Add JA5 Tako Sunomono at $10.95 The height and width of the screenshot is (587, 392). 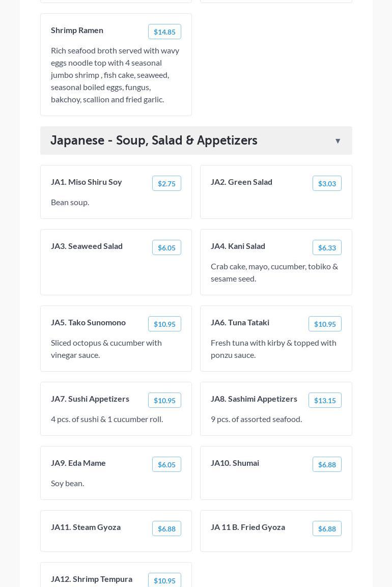[164, 324]
